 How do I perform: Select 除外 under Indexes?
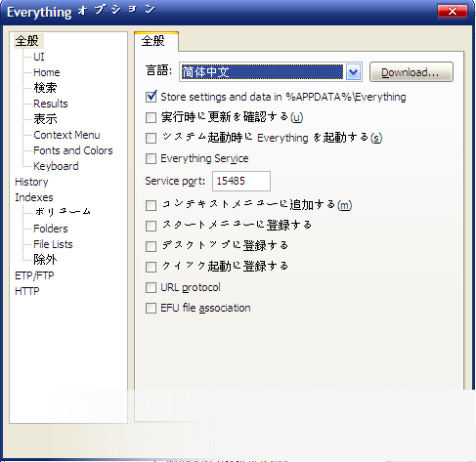click(45, 260)
